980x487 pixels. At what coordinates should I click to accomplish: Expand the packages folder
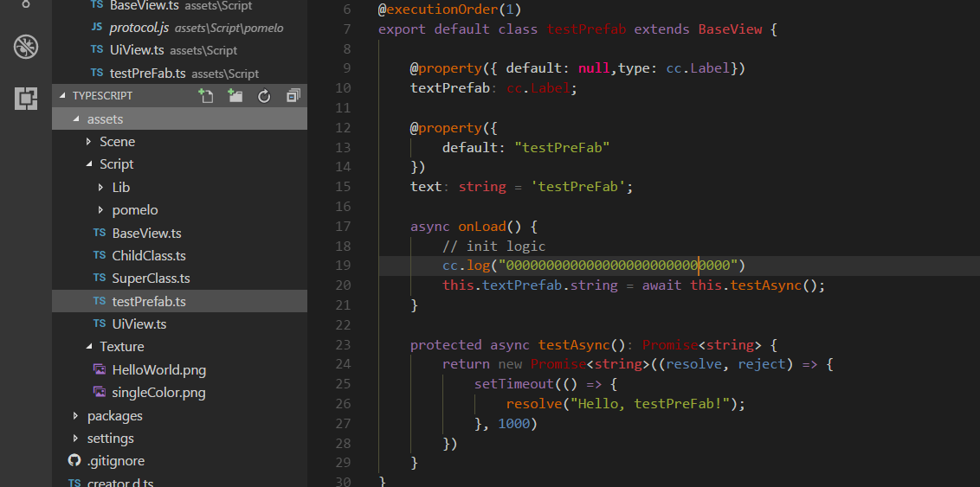click(179, 416)
